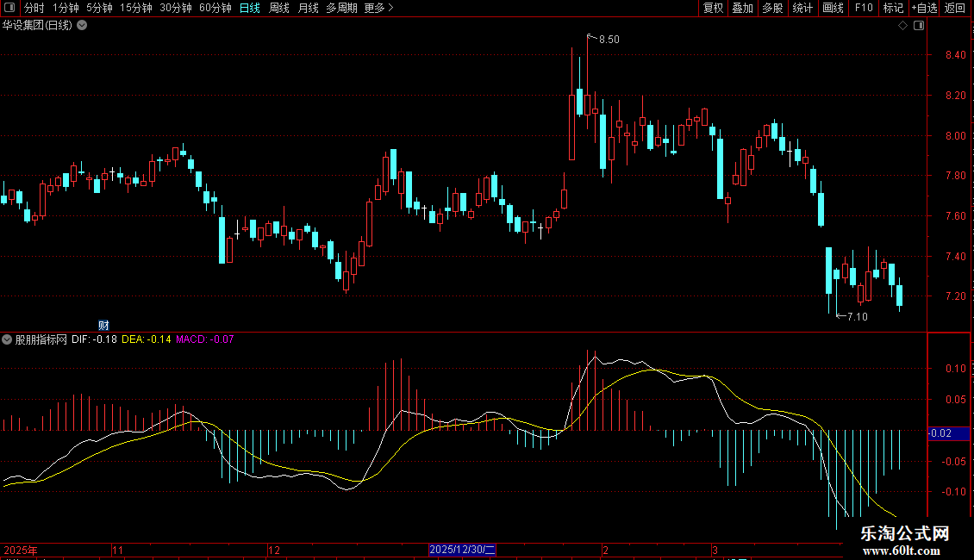This screenshot has width=974, height=560.
Task: Select the 5分钟 period tab
Action: [x=99, y=8]
